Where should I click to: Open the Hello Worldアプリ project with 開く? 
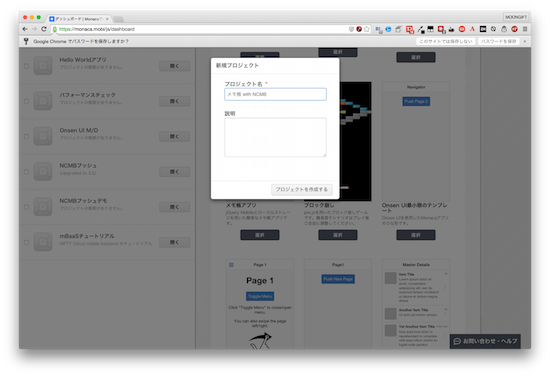[x=174, y=66]
